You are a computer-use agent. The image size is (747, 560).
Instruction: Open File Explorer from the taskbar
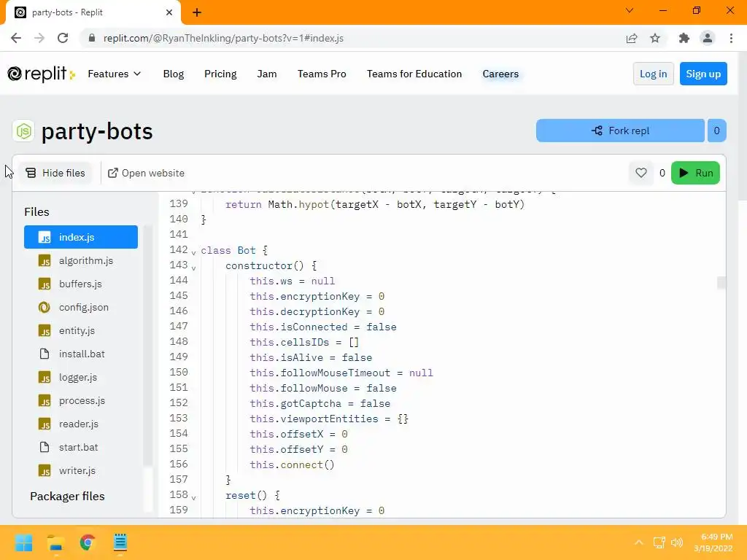(55, 542)
